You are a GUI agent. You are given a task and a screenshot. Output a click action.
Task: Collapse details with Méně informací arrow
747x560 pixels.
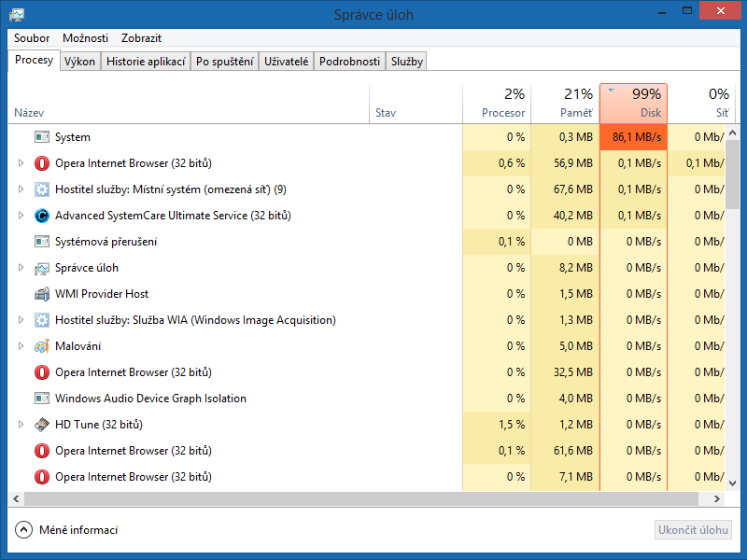[24, 530]
